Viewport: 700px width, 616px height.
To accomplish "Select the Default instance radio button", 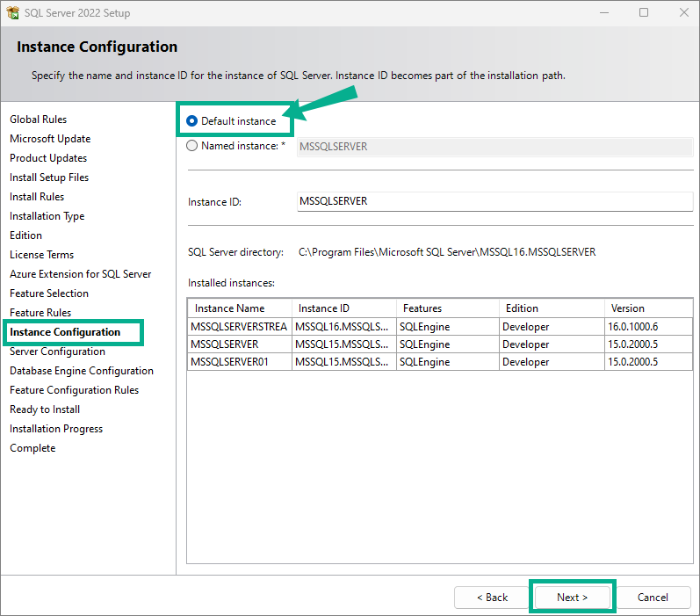I will pos(191,121).
